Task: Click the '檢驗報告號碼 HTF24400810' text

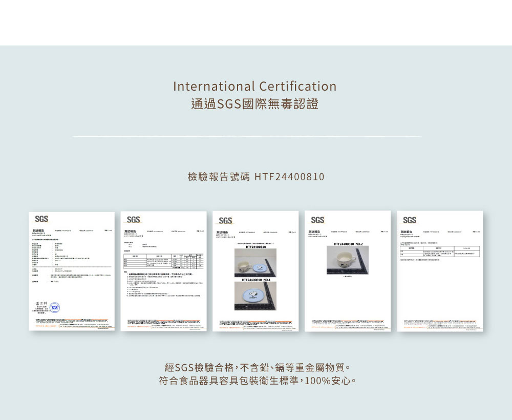Action: [x=256, y=177]
